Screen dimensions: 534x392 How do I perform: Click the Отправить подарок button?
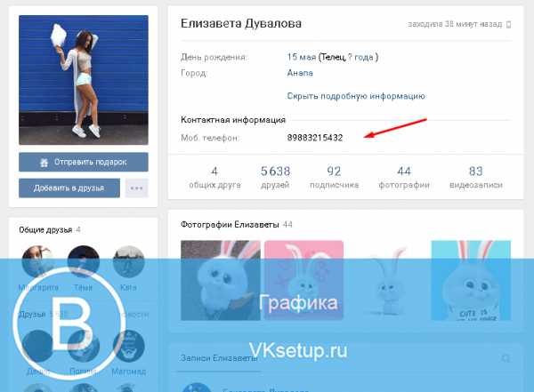tap(84, 162)
